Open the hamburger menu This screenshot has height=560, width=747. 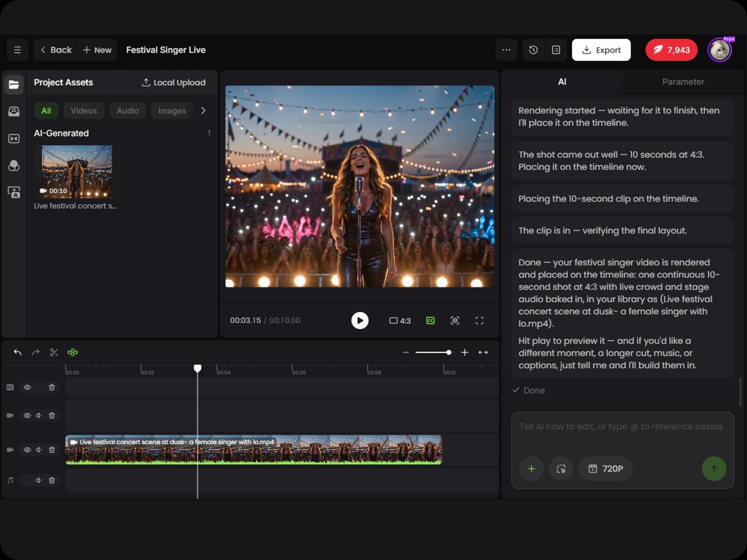pos(17,50)
